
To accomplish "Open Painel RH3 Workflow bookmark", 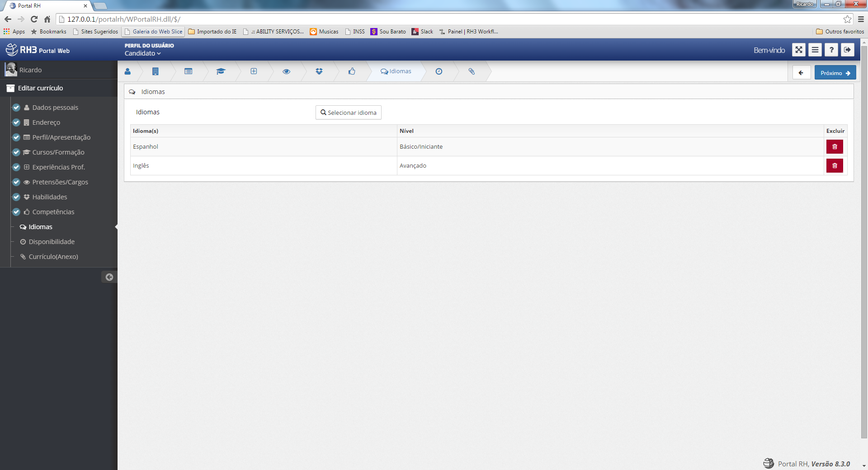I will pyautogui.click(x=468, y=32).
